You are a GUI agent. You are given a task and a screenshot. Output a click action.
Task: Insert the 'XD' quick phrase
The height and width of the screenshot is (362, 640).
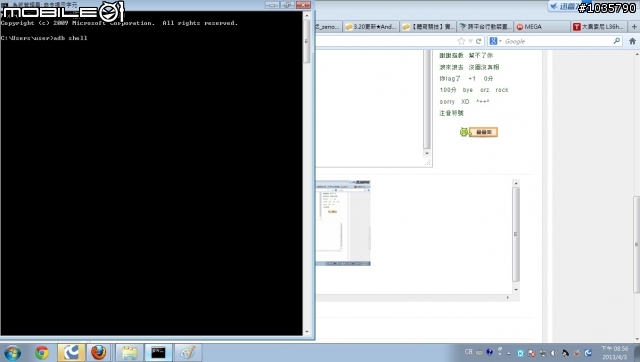(465, 102)
